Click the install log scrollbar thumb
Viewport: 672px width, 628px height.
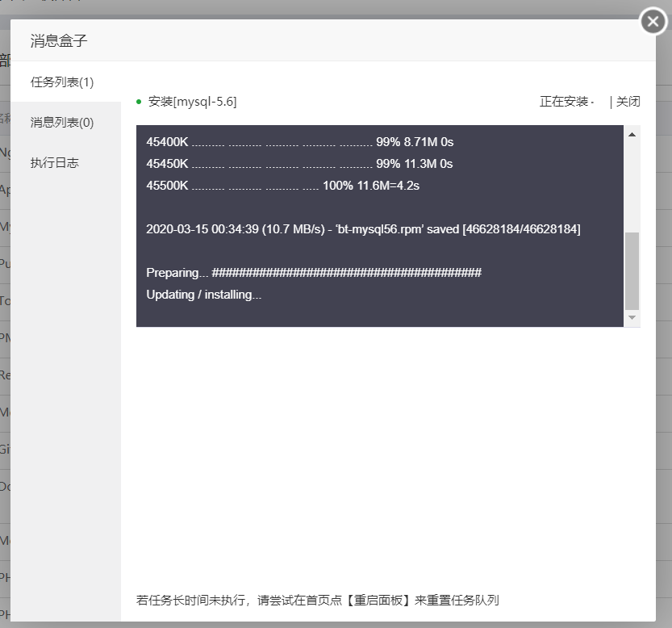pos(632,270)
